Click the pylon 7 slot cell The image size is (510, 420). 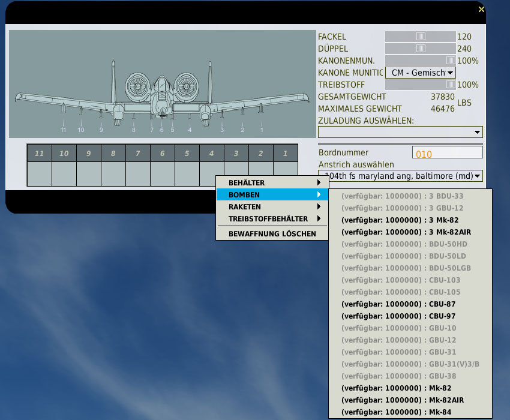pos(138,174)
